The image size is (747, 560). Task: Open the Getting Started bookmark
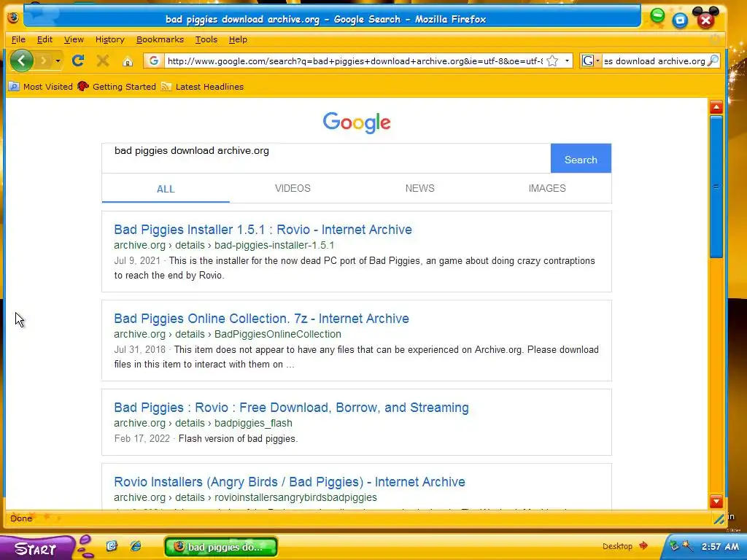117,87
